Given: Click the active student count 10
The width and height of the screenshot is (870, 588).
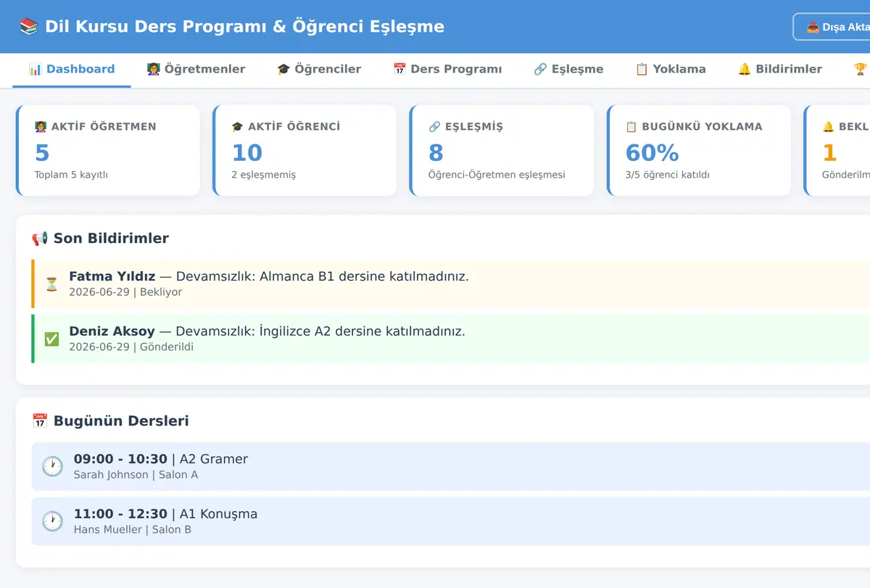Looking at the screenshot, I should click(x=247, y=153).
